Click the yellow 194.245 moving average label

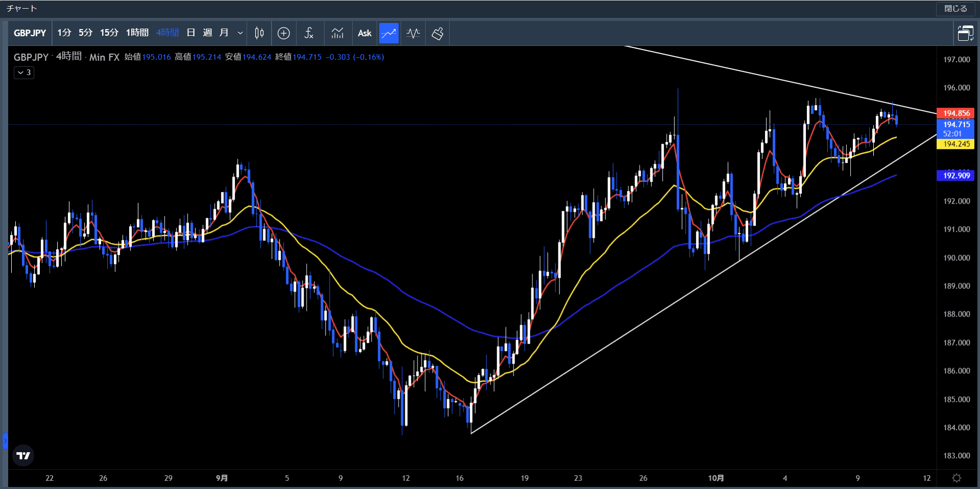click(955, 144)
